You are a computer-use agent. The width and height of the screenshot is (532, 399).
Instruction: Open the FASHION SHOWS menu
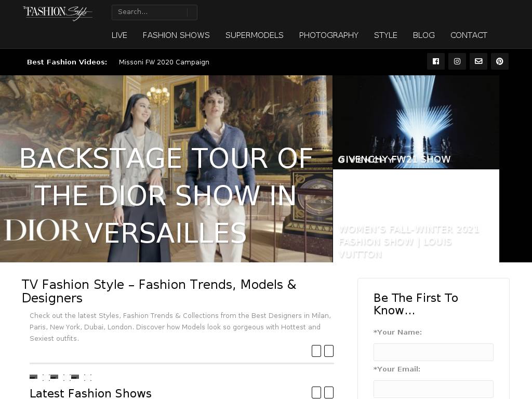pos(176,35)
